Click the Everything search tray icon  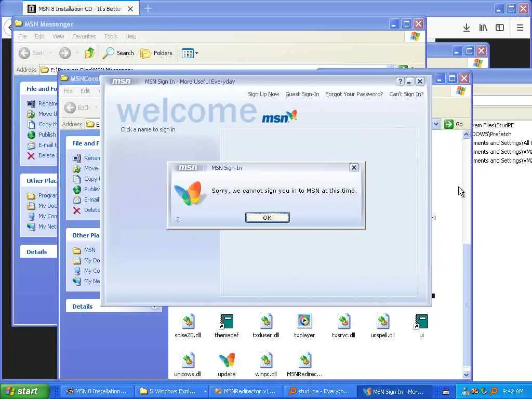[494, 391]
